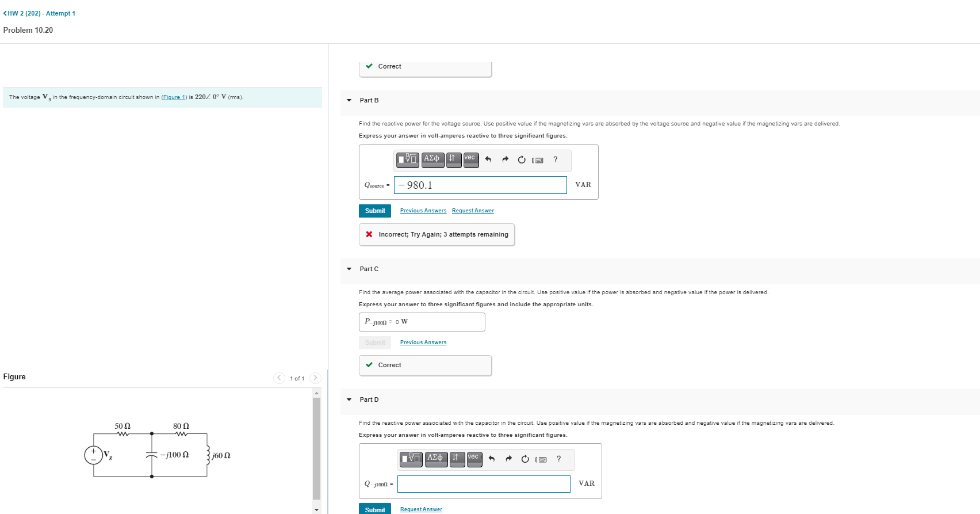Submit the Part B answer

(x=375, y=211)
